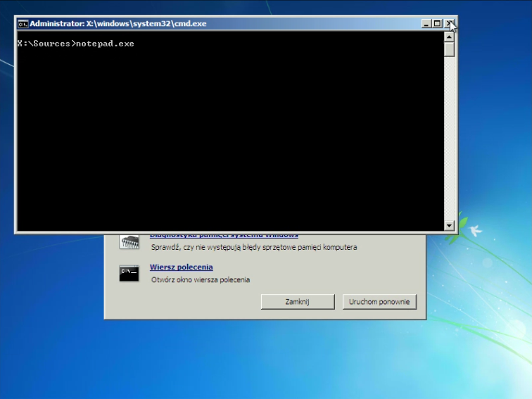Click the console scrollbar down arrow
The width and height of the screenshot is (532, 399).
(x=449, y=225)
